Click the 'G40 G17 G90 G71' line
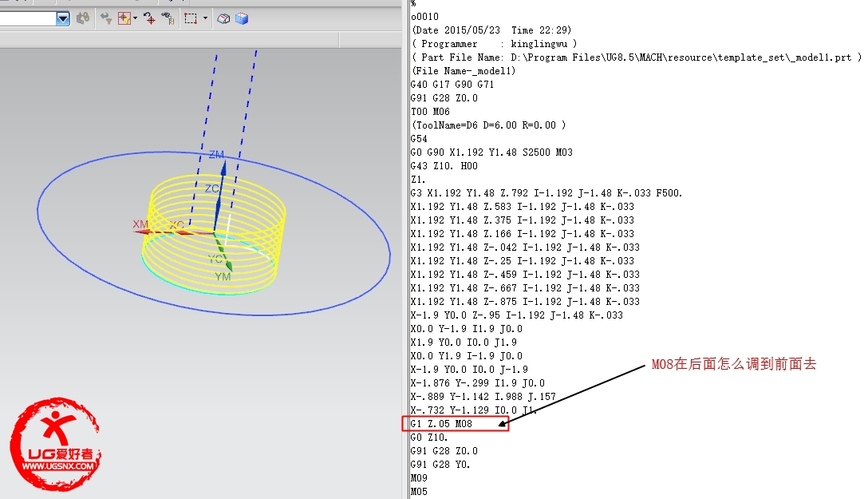This screenshot has width=868, height=499. click(452, 84)
